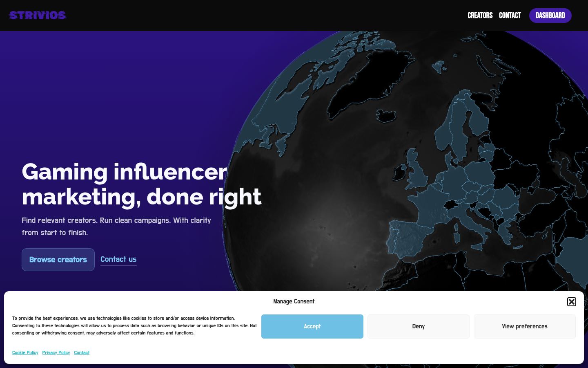
Task: Go to the Dashboard
Action: tap(550, 16)
